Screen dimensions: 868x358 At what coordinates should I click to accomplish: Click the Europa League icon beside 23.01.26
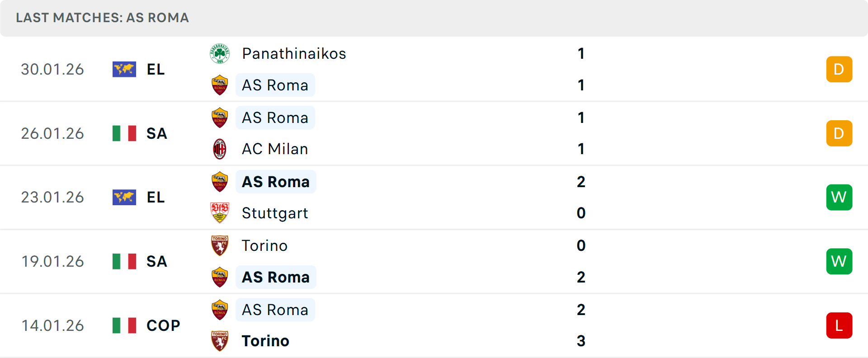click(x=124, y=197)
